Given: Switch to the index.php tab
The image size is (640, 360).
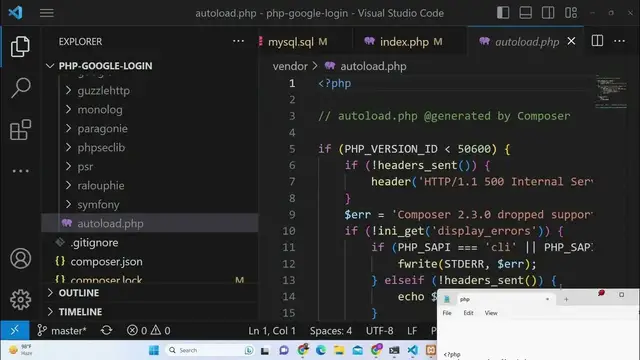Looking at the screenshot, I should tap(404, 42).
